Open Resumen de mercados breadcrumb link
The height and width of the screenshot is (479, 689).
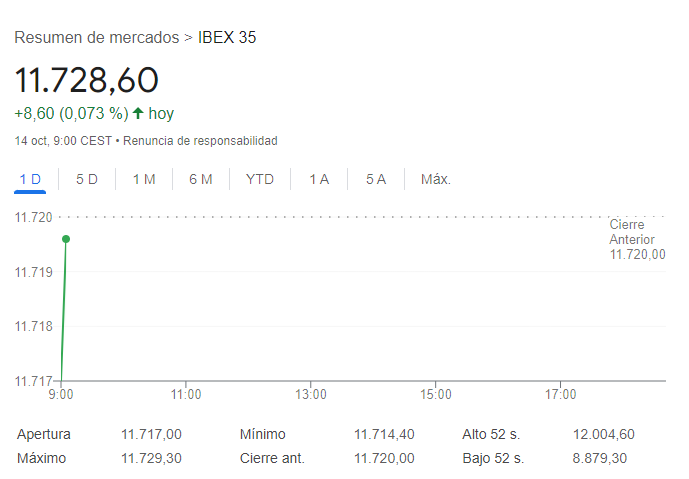[x=96, y=38]
